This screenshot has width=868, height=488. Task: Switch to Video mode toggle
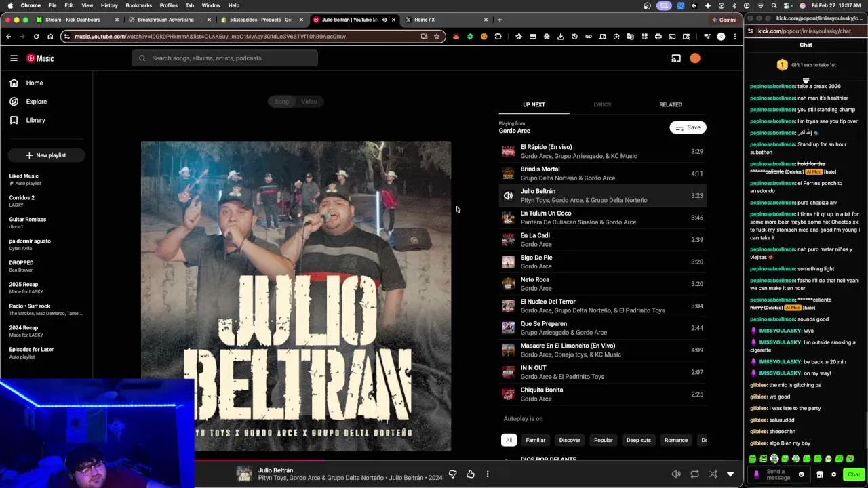[309, 102]
